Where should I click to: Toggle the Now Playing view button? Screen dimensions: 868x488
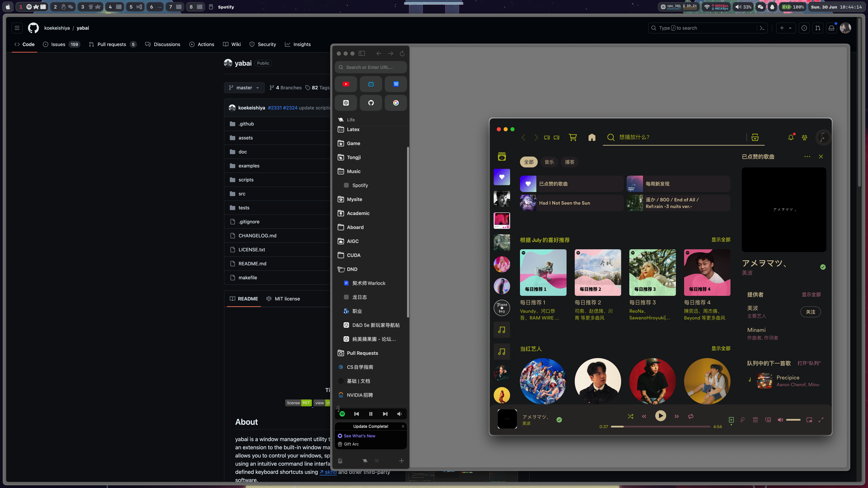click(x=731, y=420)
